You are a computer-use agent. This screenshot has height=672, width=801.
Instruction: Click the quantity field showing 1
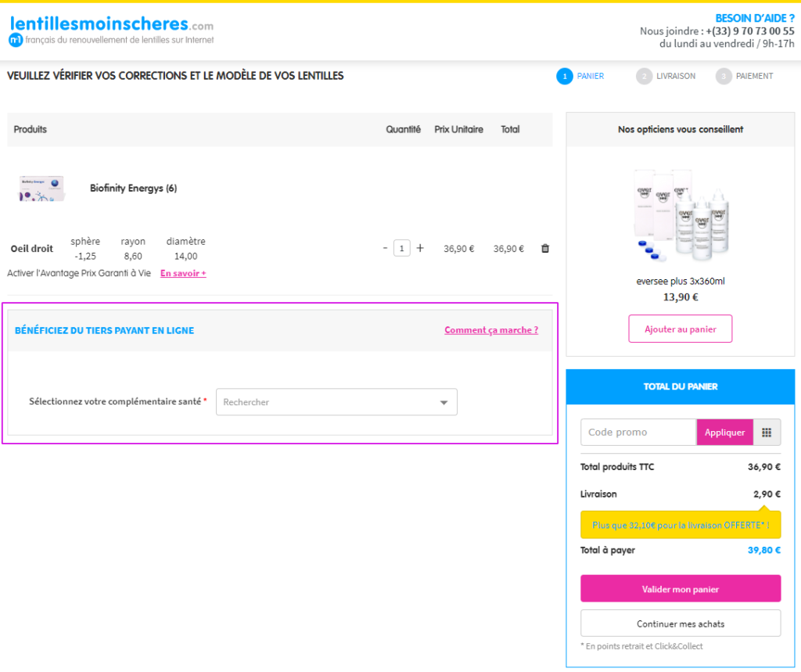point(402,248)
